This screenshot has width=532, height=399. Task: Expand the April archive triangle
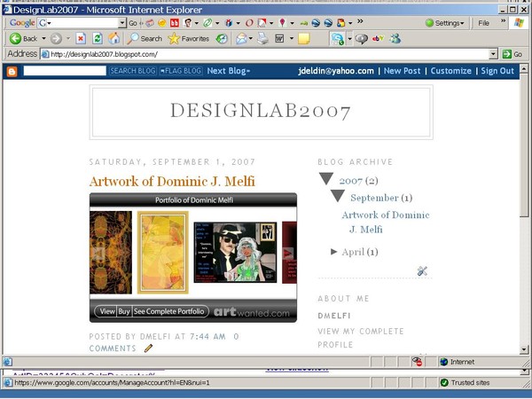(x=334, y=252)
